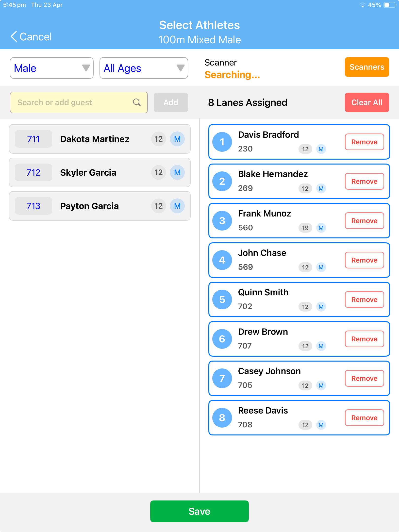Select lane number 1 circle badge
Viewport: 399px width, 532px height.
(222, 142)
